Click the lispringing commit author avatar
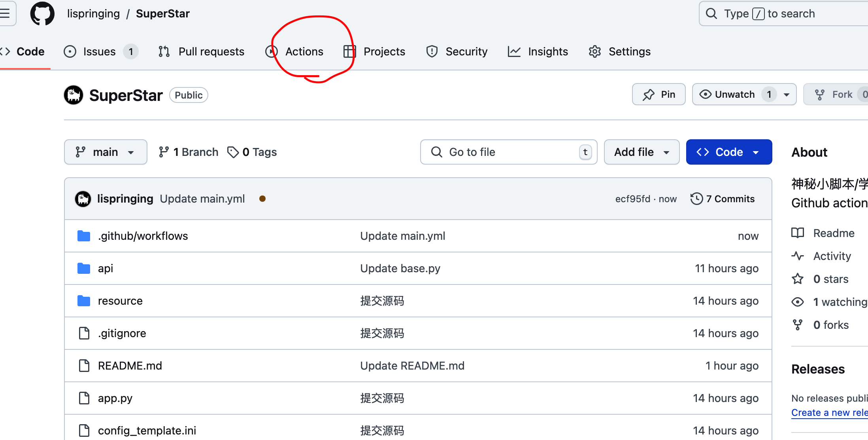Image resolution: width=868 pixels, height=440 pixels. click(83, 199)
